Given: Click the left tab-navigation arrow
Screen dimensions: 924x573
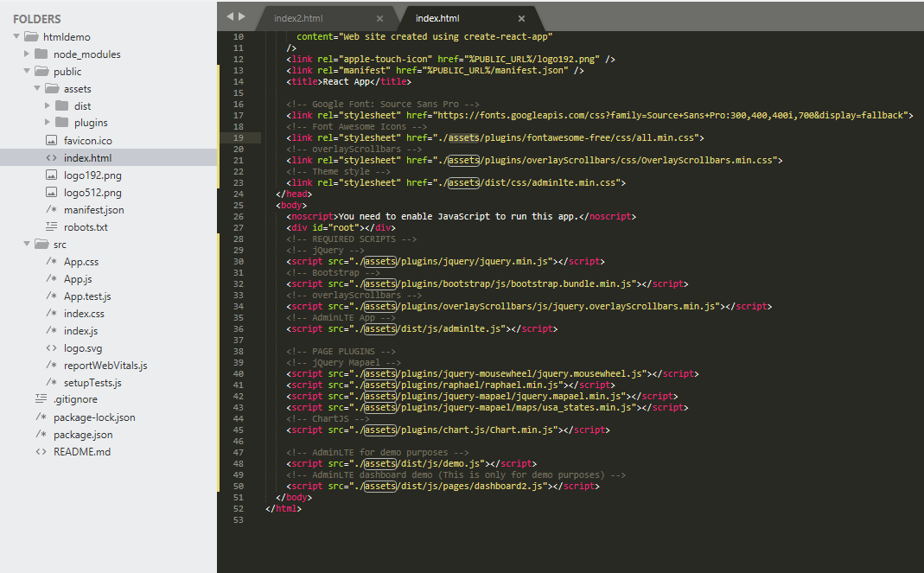Looking at the screenshot, I should [228, 15].
